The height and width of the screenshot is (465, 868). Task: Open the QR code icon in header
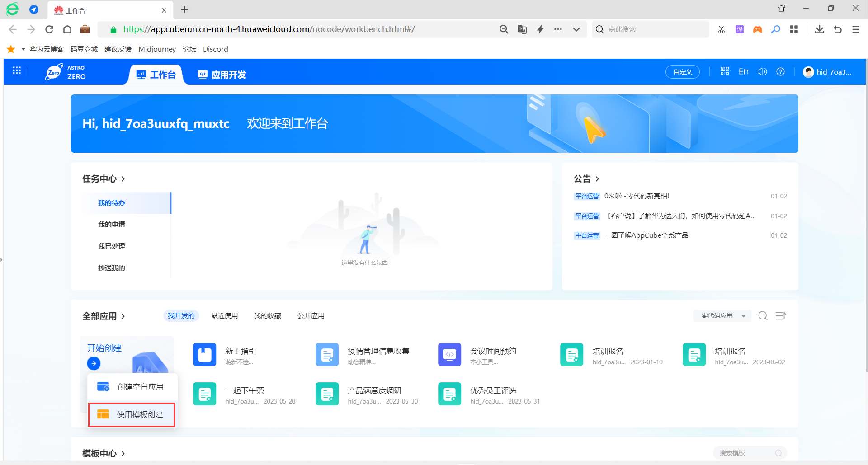tap(725, 71)
